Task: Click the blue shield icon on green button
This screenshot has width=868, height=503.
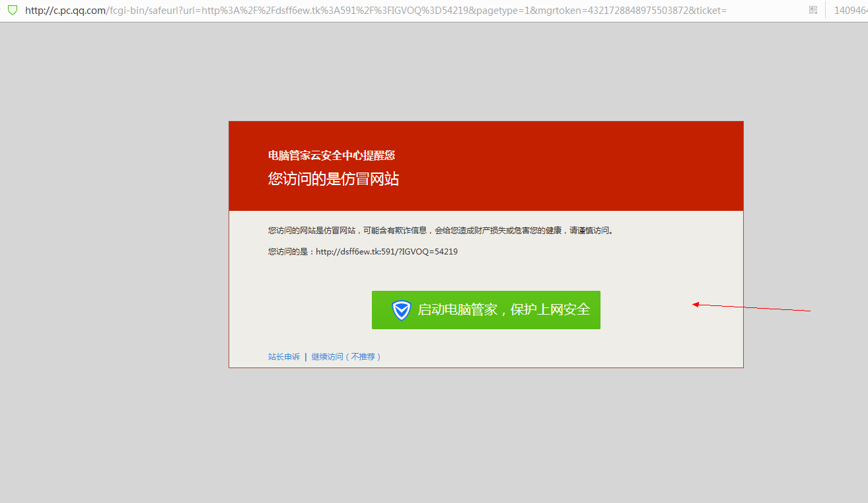Action: 402,310
